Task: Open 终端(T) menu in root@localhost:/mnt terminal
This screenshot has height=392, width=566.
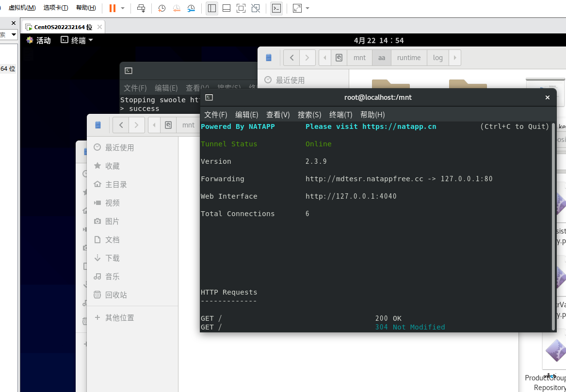Action: pyautogui.click(x=341, y=115)
